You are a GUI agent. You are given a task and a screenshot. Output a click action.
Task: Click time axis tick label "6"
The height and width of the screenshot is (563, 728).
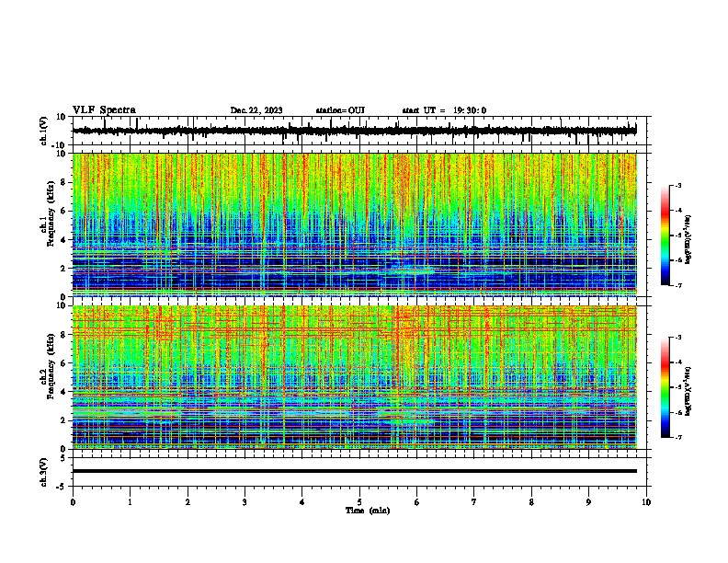(417, 502)
